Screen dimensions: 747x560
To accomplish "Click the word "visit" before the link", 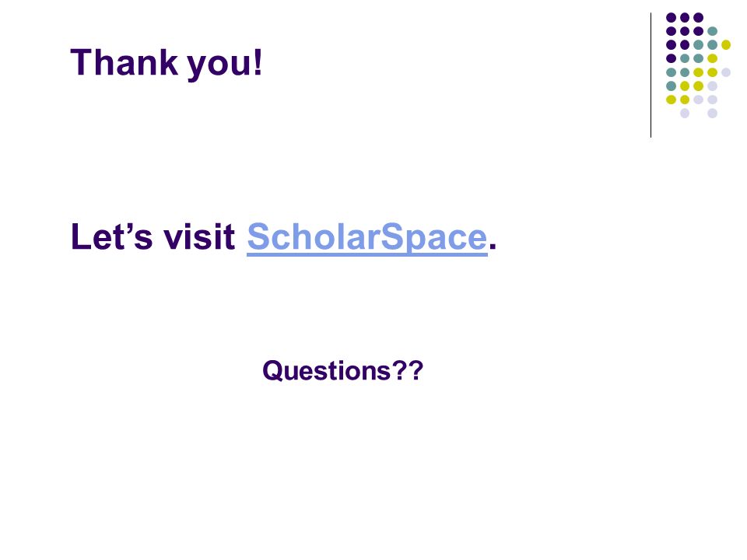I will pyautogui.click(x=199, y=236).
